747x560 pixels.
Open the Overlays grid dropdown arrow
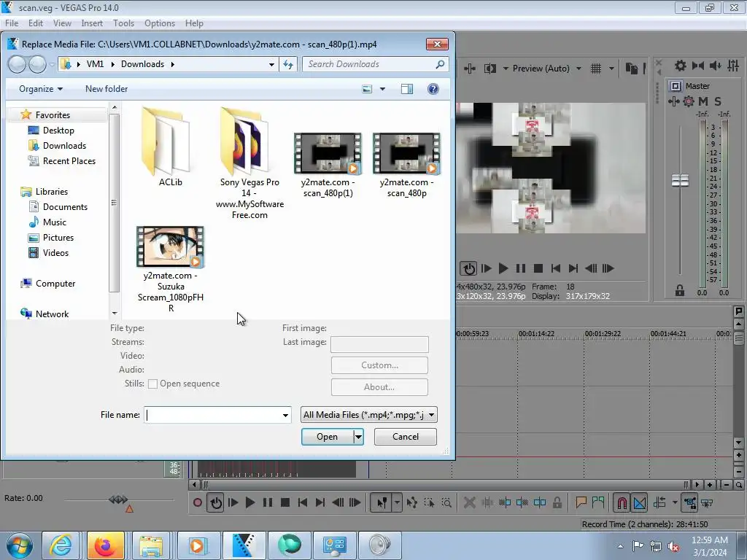tap(611, 69)
